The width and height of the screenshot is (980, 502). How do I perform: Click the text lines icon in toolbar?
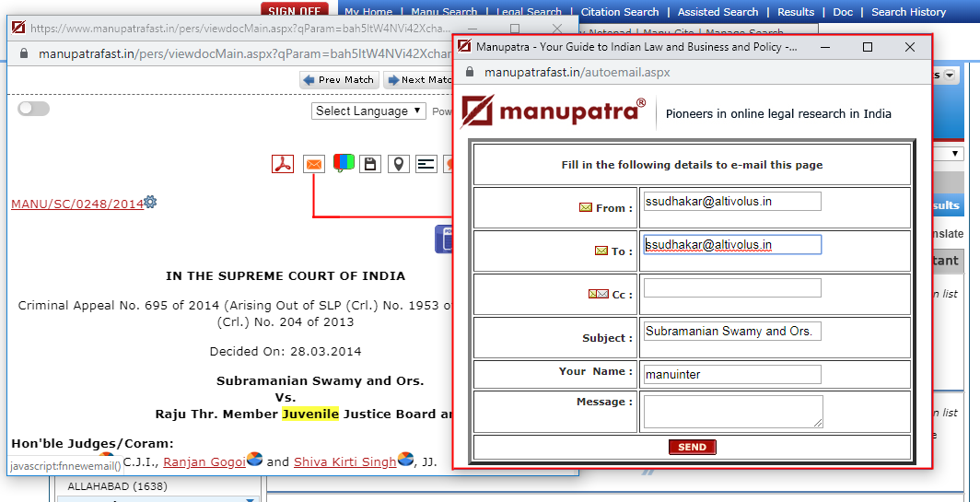[x=426, y=164]
